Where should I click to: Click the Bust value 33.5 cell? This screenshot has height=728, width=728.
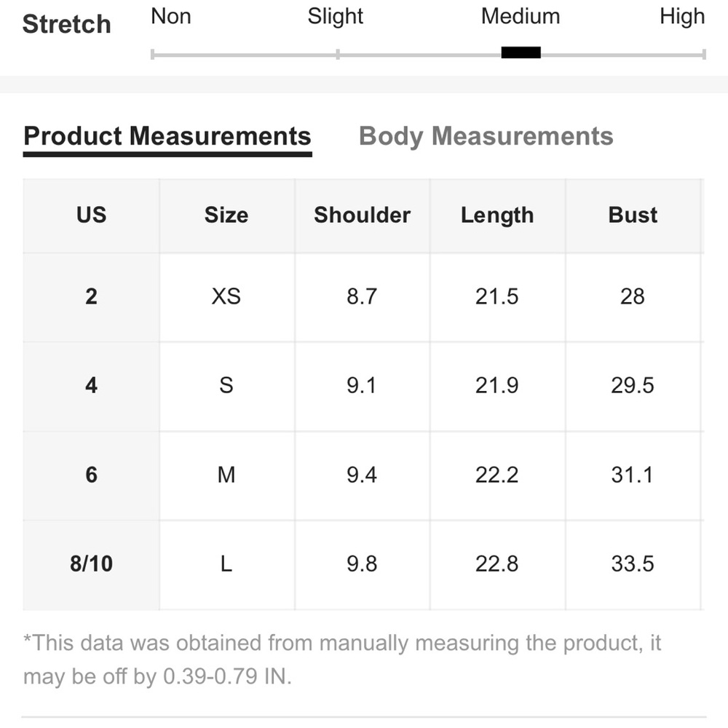point(633,565)
